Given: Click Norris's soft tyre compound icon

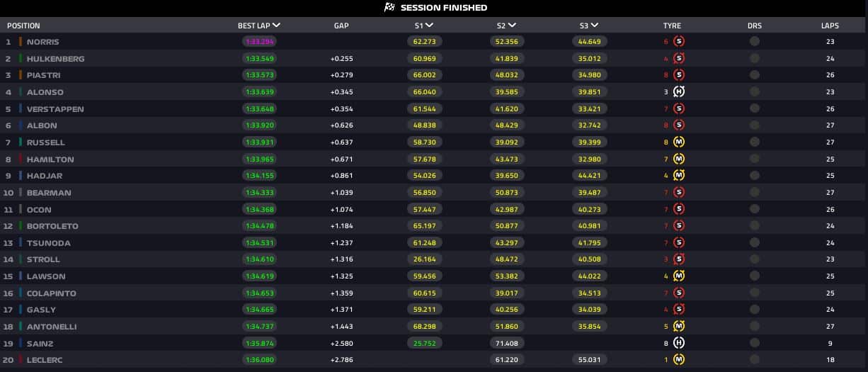Looking at the screenshot, I should click(679, 42).
